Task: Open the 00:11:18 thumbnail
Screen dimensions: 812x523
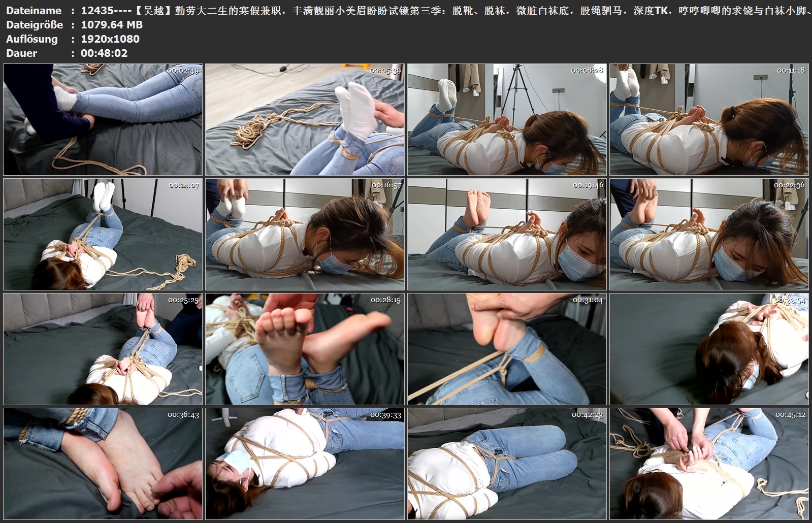Action: (709, 120)
